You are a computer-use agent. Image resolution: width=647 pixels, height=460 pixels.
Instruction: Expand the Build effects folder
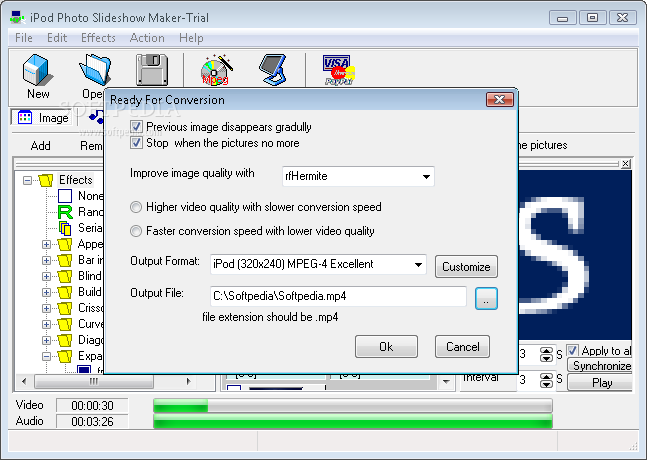[46, 292]
